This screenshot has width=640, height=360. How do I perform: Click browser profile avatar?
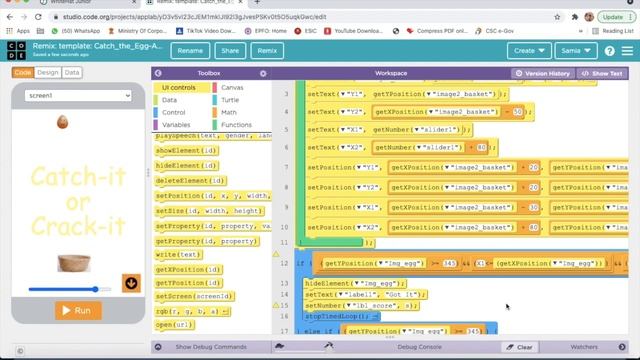pos(589,17)
